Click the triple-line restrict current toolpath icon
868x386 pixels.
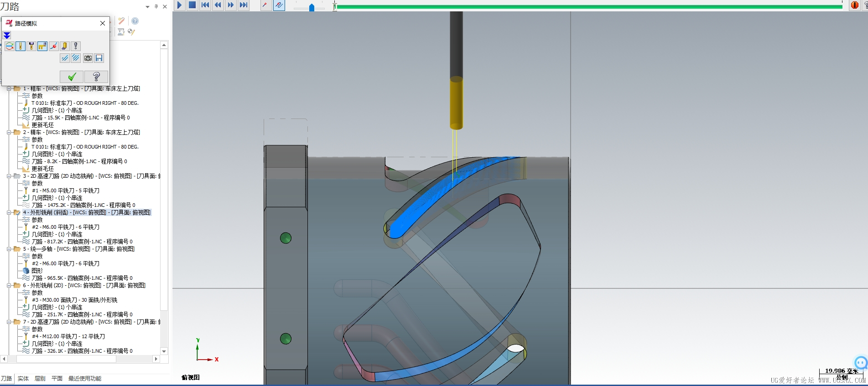tap(76, 58)
